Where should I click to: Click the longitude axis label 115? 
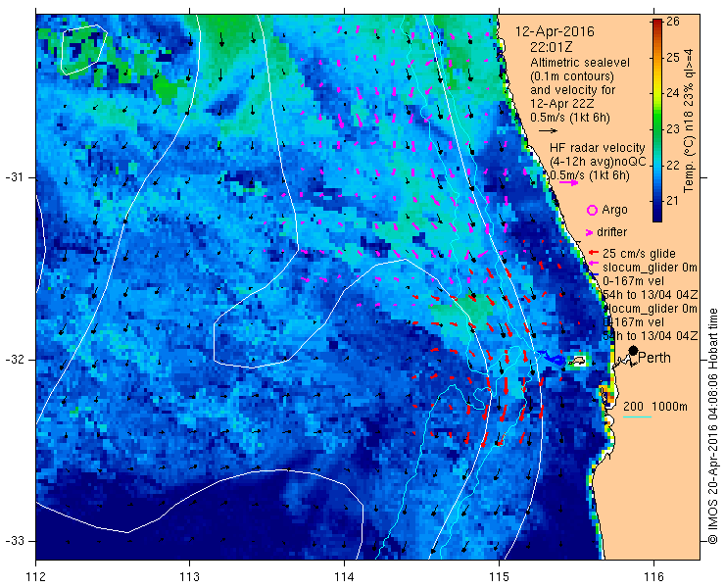point(499,577)
